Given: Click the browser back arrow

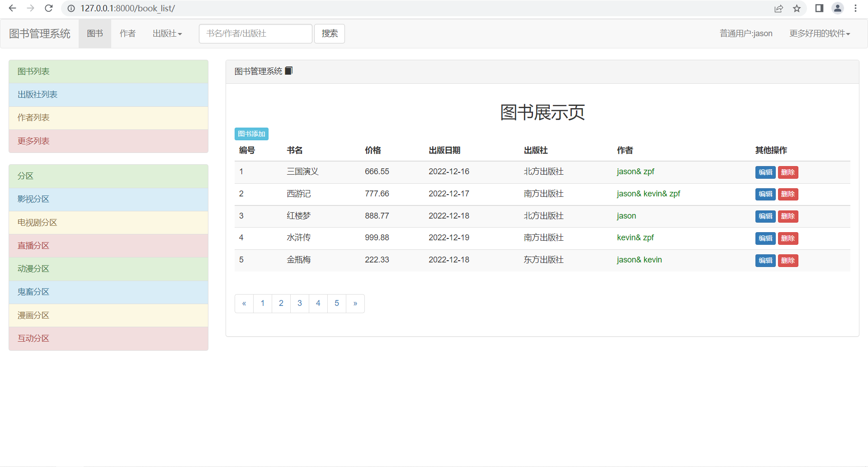Looking at the screenshot, I should click(13, 8).
